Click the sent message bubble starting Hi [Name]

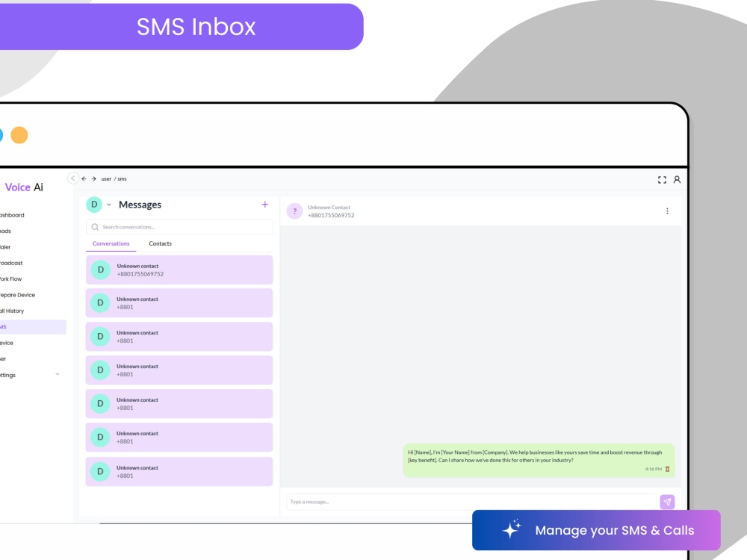539,461
